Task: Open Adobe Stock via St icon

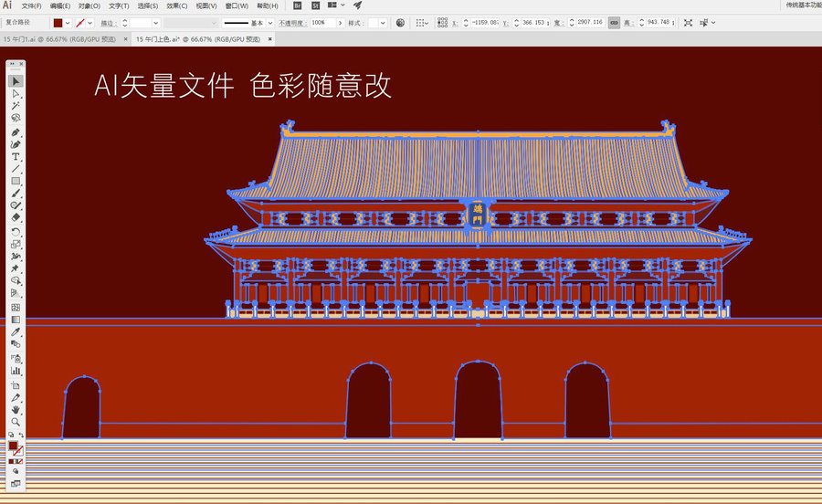Action: [x=315, y=5]
